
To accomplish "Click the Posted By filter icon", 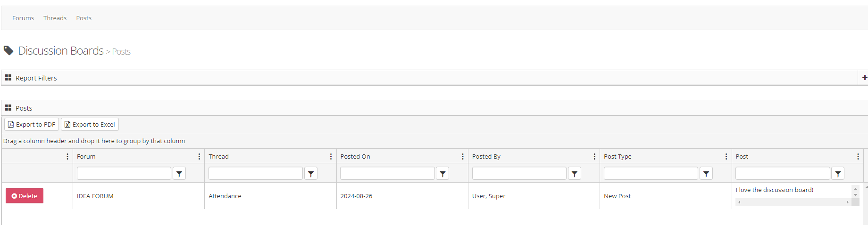I will pos(574,174).
